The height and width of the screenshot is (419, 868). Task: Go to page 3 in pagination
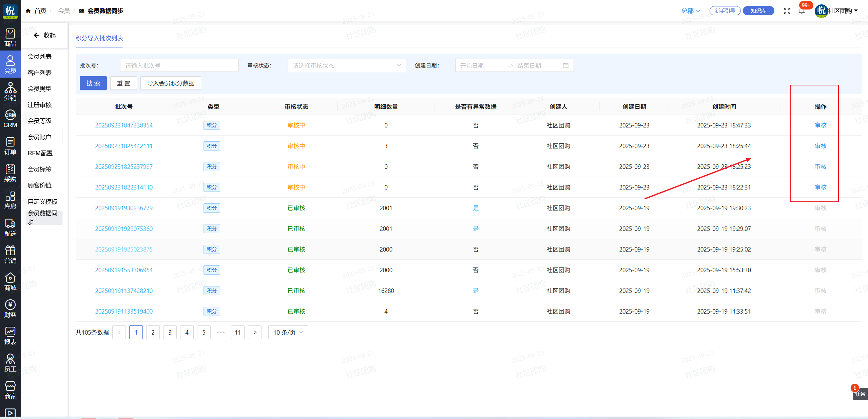pyautogui.click(x=170, y=332)
